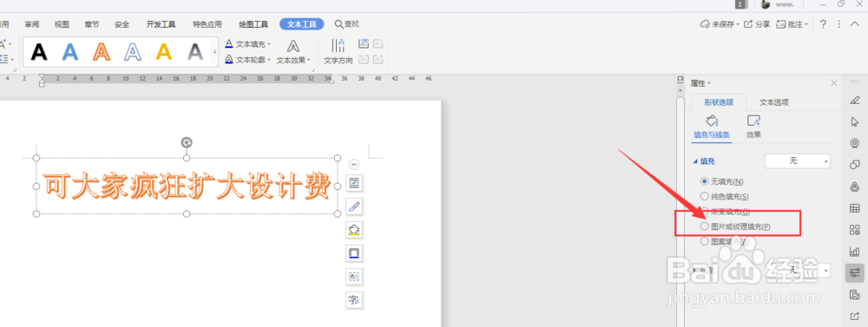Click the 查找 search button

[347, 23]
